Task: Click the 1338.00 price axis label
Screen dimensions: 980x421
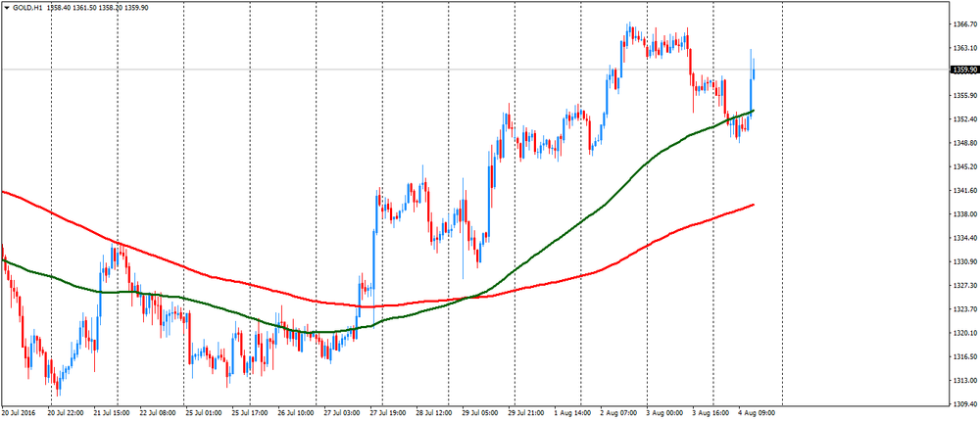Action: pos(965,214)
